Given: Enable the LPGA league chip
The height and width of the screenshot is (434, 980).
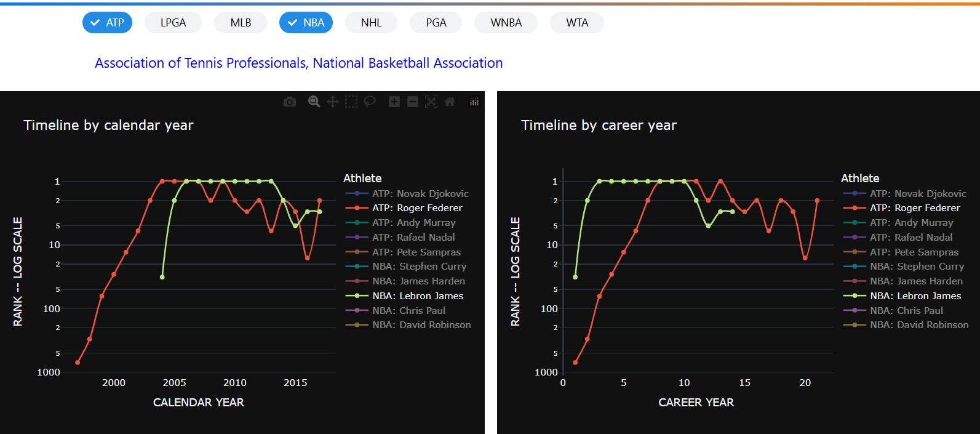Looking at the screenshot, I should [x=173, y=23].
